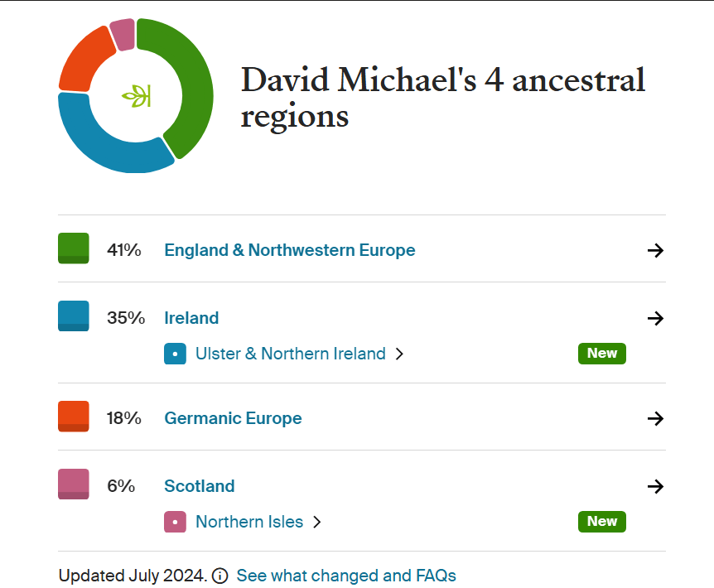Click the info icon beside Updated July 2024
The width and height of the screenshot is (714, 588).
coord(220,576)
